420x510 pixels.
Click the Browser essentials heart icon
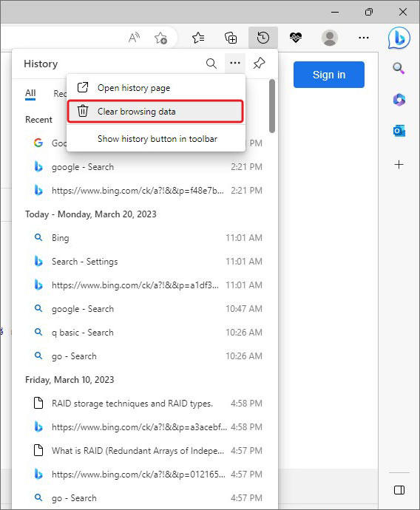point(295,38)
